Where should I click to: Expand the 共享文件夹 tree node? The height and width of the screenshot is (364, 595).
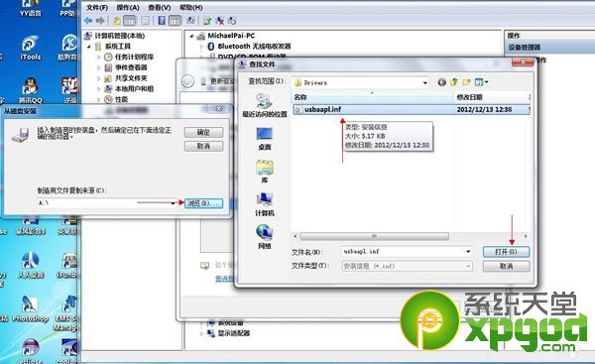pyautogui.click(x=99, y=78)
